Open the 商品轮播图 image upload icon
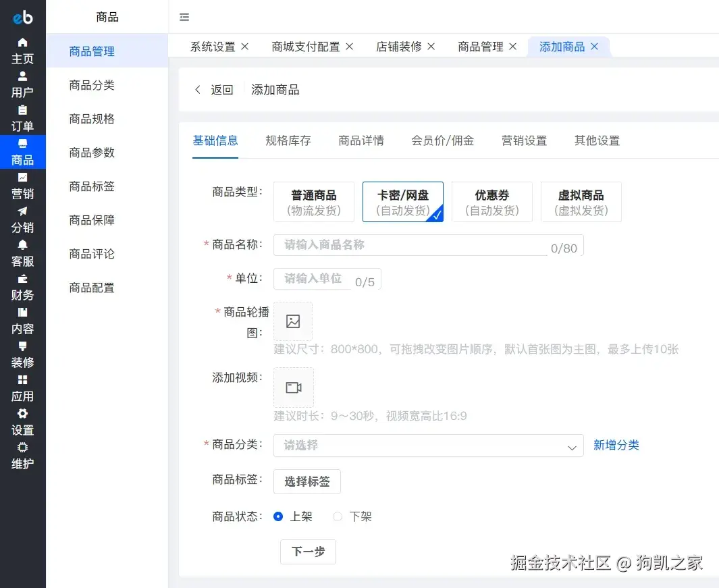Viewport: 719px width, 588px height. click(x=293, y=321)
